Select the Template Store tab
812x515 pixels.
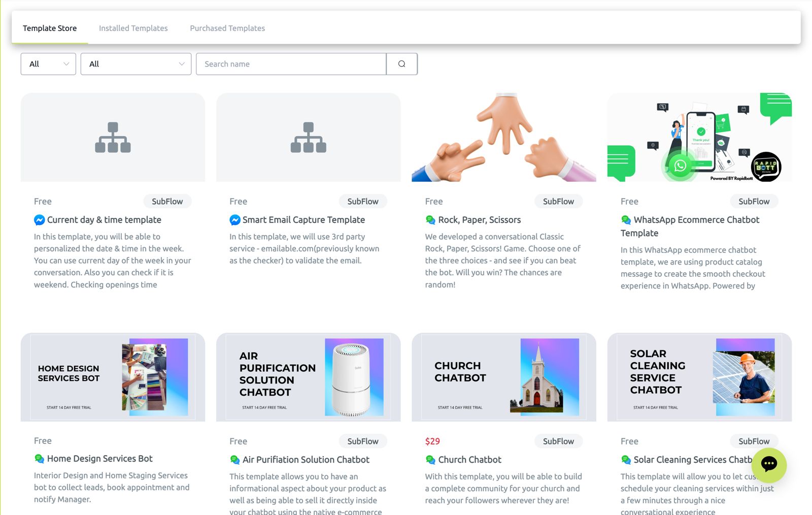pyautogui.click(x=50, y=28)
